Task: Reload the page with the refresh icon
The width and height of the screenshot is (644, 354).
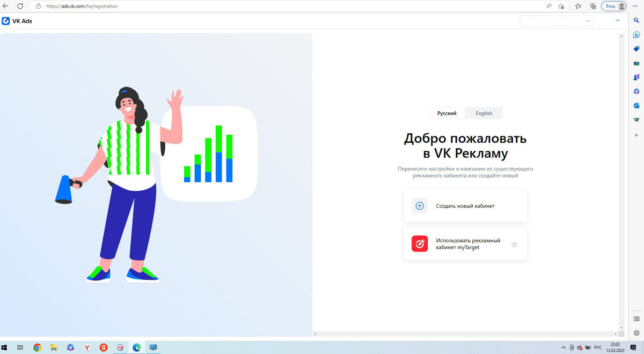Action: coord(20,6)
